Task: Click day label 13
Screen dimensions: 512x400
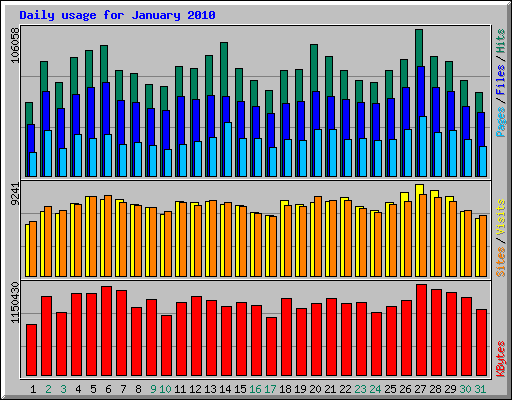Action: pyautogui.click(x=210, y=389)
